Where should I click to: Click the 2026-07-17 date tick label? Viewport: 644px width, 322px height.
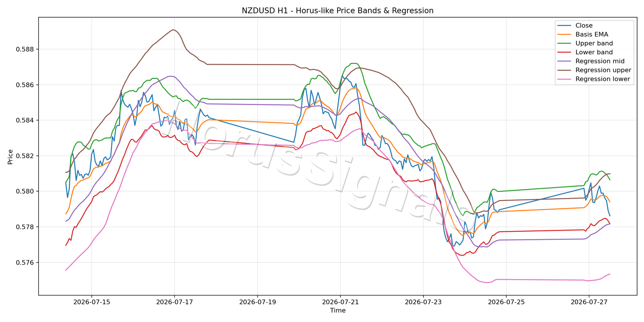175,302
